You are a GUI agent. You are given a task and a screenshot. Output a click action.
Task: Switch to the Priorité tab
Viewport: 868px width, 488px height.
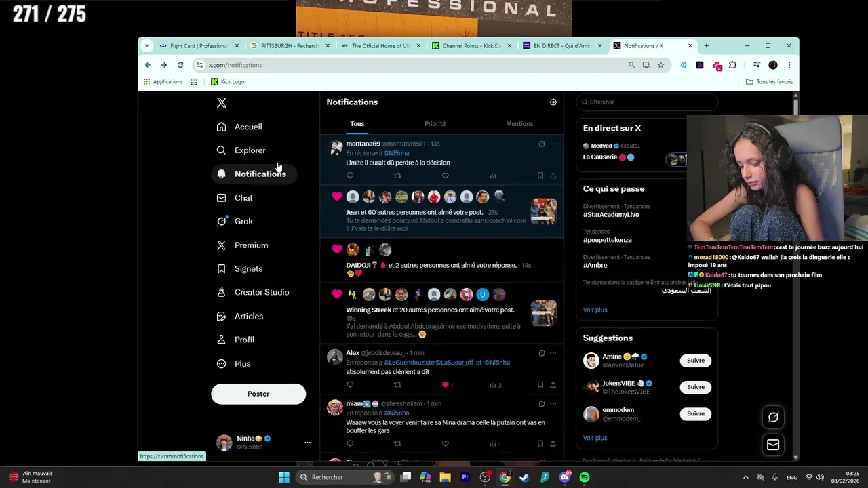435,124
